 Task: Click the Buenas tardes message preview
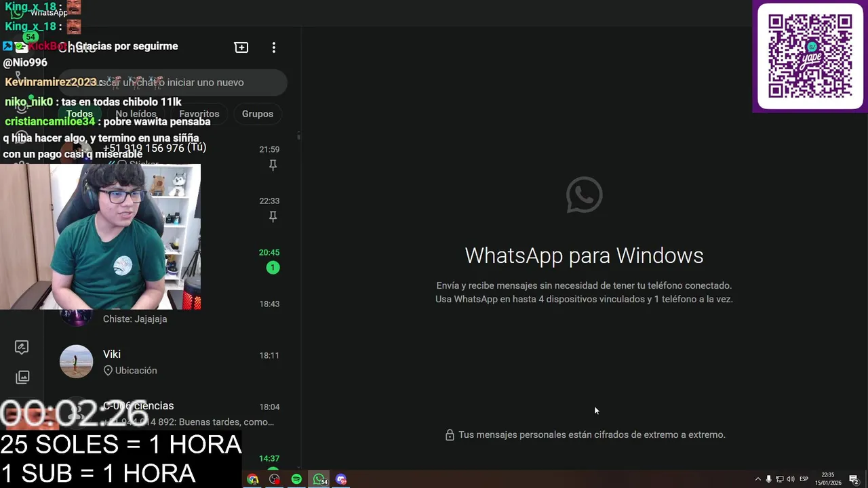(x=189, y=422)
